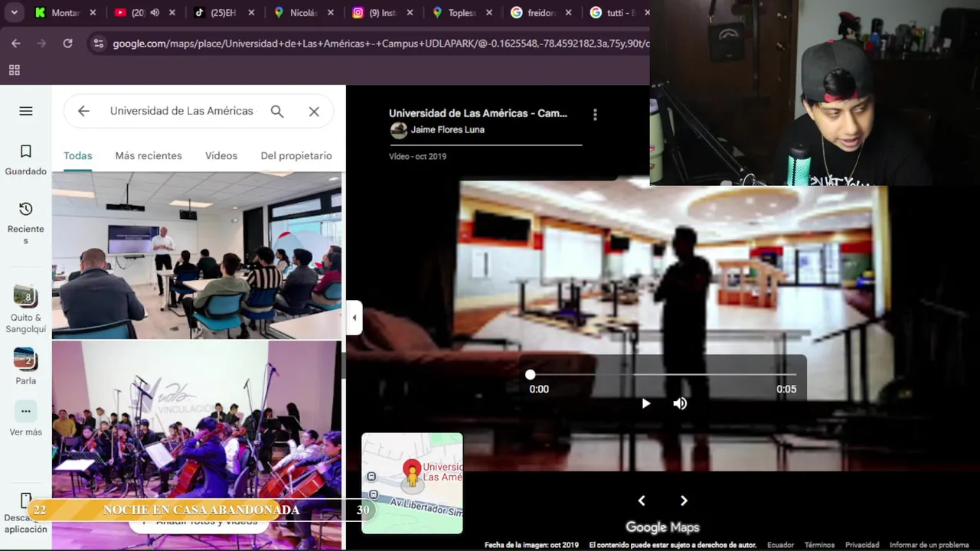Click the search magnifier icon
This screenshot has width=980, height=551.
pos(277,111)
